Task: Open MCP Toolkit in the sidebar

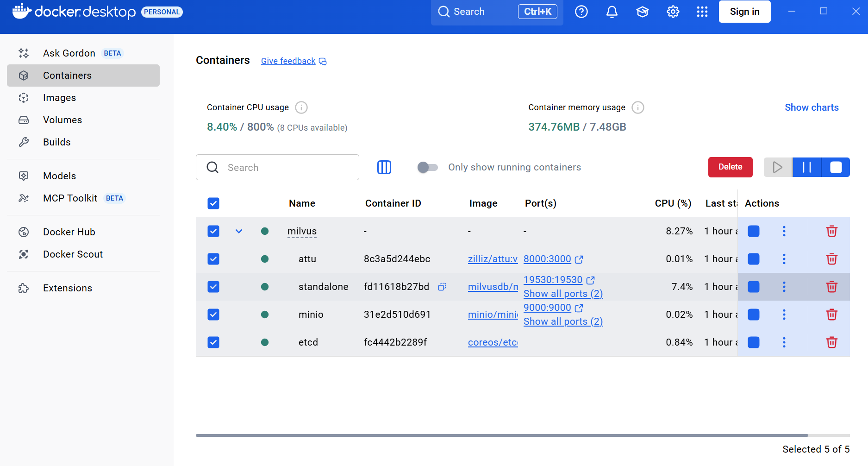Action: click(x=83, y=198)
